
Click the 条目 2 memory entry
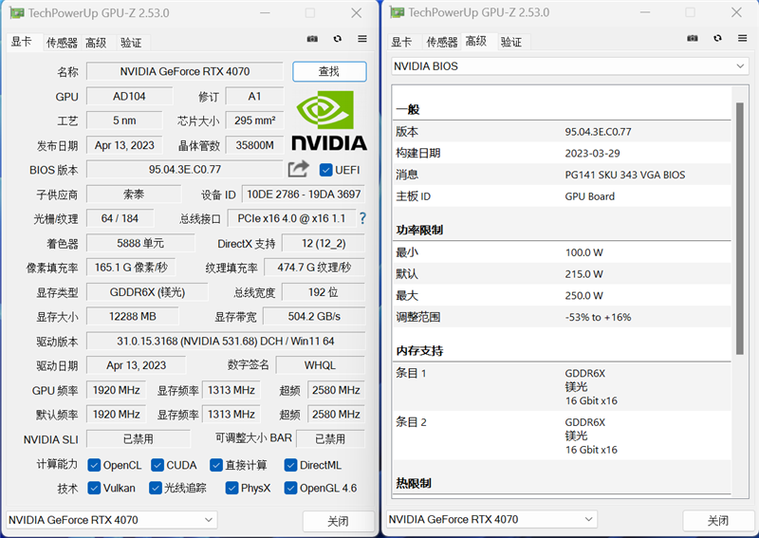562,435
